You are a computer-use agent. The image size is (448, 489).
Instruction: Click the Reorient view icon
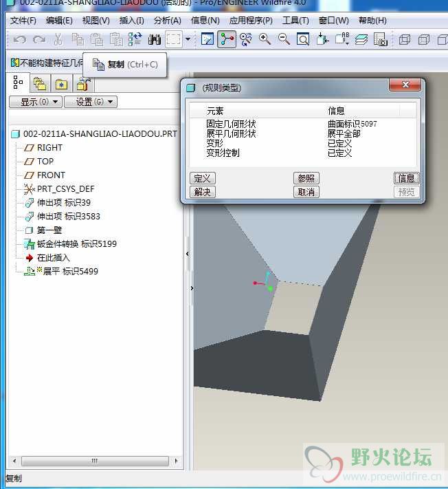coord(322,39)
